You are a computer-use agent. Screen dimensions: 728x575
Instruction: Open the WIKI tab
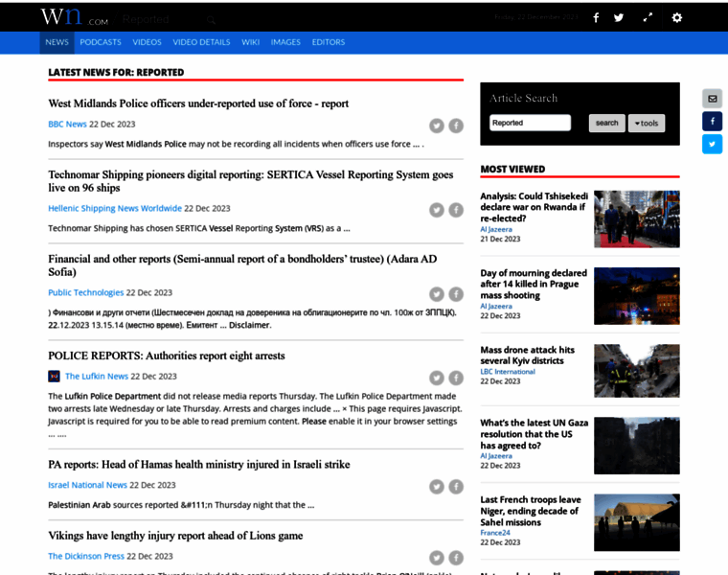tap(250, 42)
